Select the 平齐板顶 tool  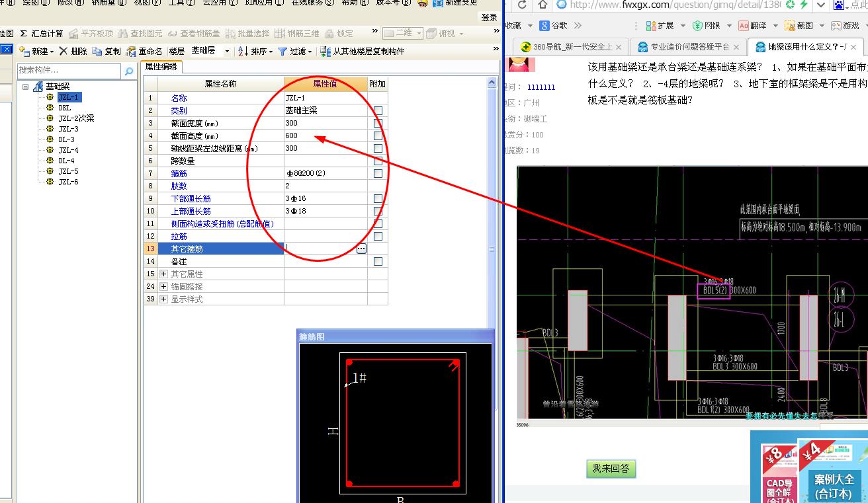click(91, 33)
